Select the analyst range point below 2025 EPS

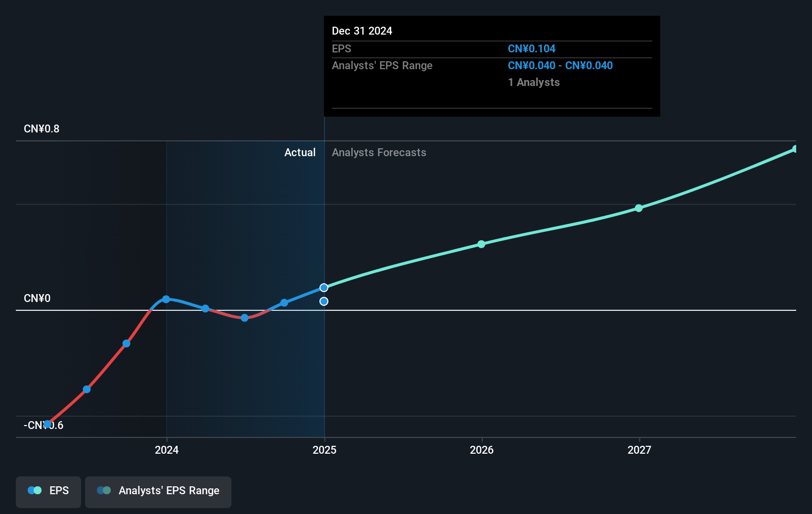tap(324, 301)
